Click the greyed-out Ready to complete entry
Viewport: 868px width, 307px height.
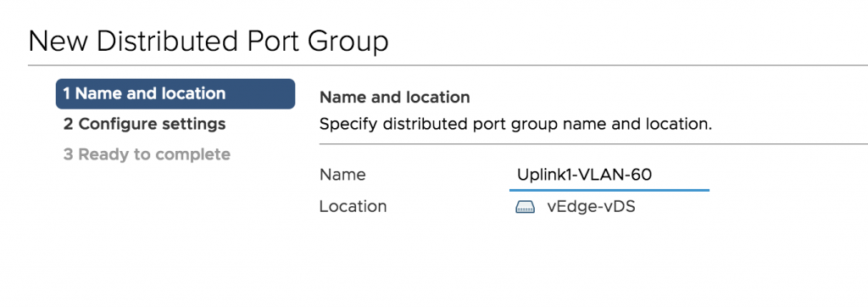[x=147, y=154]
